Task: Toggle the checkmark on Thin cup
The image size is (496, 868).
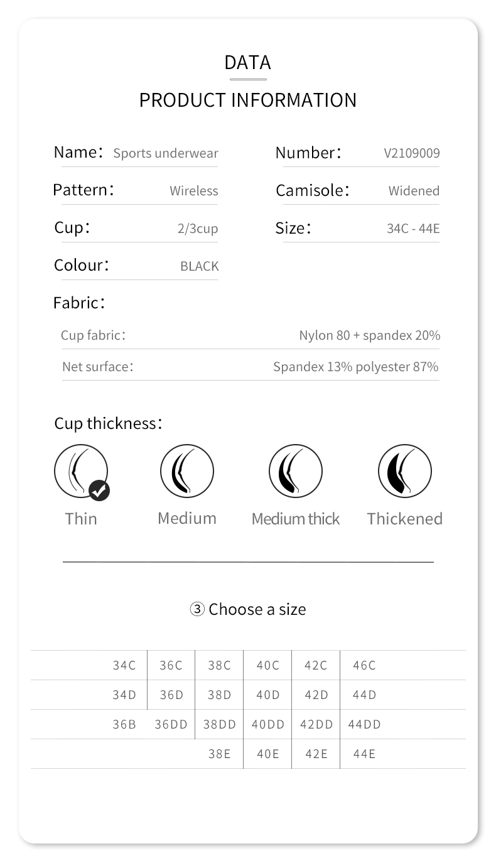Action: (x=99, y=491)
